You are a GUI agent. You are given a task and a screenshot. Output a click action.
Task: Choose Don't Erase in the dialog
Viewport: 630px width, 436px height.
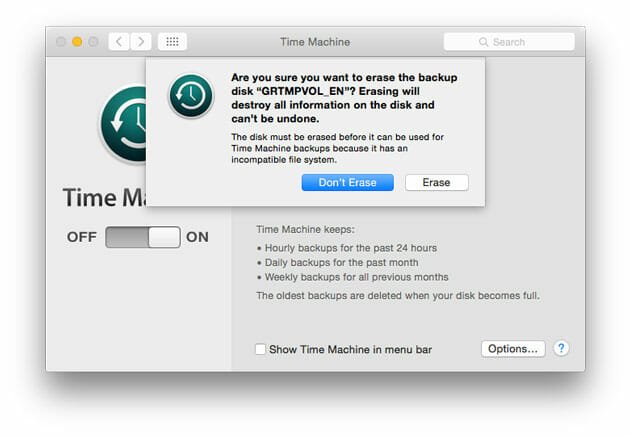pos(348,182)
